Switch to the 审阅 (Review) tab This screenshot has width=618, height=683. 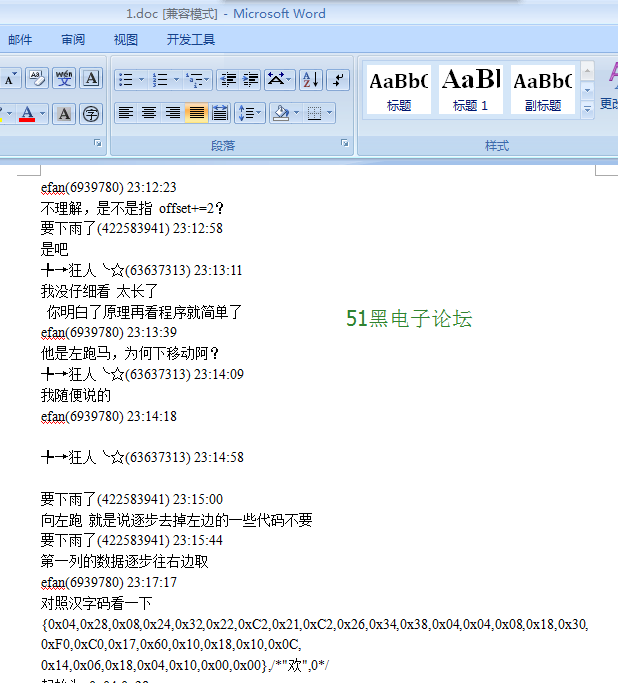pyautogui.click(x=73, y=40)
